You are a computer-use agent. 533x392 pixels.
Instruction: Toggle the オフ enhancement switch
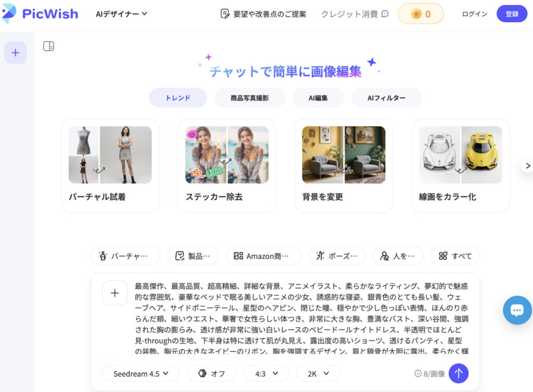pyautogui.click(x=211, y=373)
